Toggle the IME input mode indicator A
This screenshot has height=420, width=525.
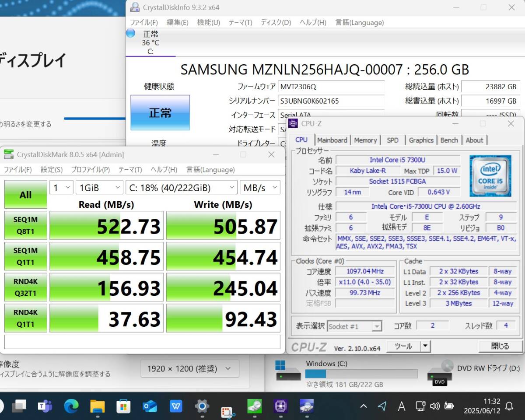[401, 406]
